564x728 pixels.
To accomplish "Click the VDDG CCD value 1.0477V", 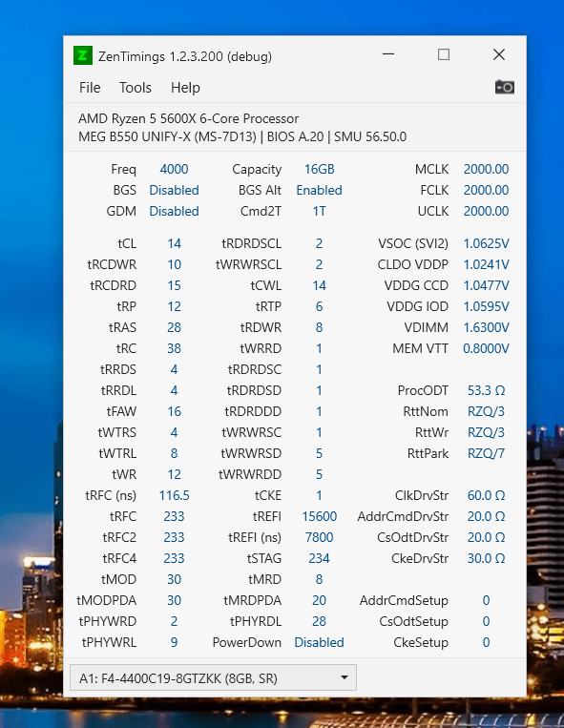I will click(x=486, y=285).
